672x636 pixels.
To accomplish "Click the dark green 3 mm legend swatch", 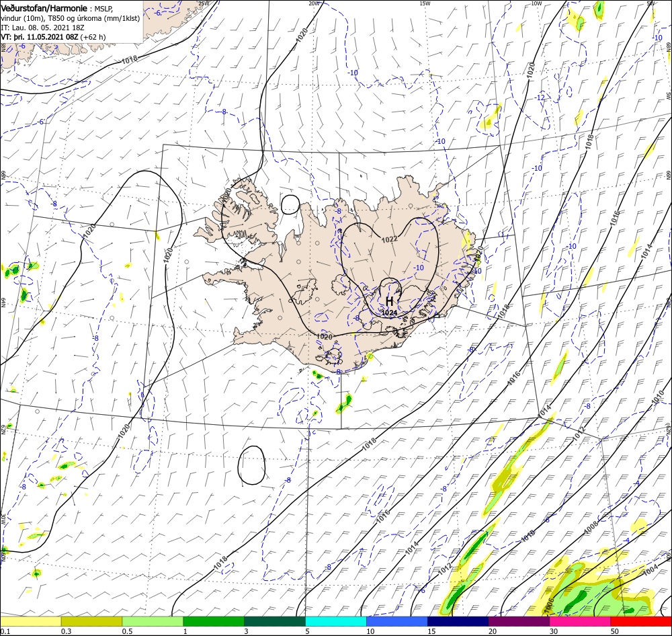I will coord(275,621).
